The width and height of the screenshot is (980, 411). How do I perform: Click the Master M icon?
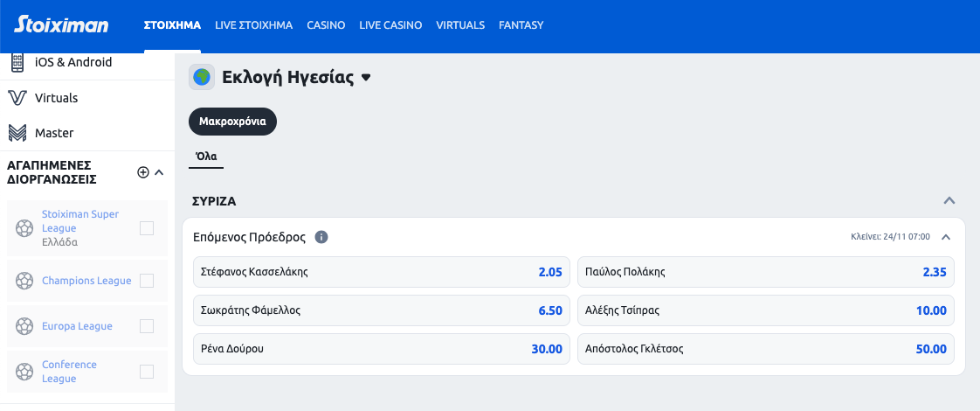[x=17, y=133]
